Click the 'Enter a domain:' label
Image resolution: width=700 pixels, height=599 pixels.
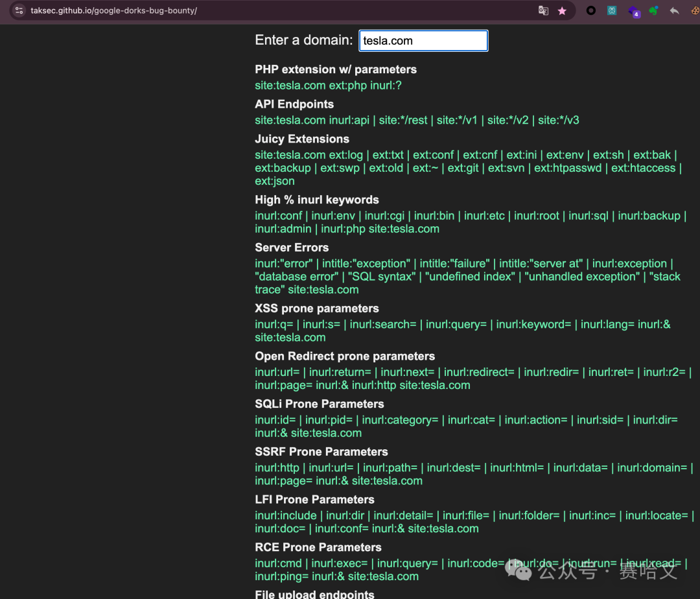coord(304,40)
